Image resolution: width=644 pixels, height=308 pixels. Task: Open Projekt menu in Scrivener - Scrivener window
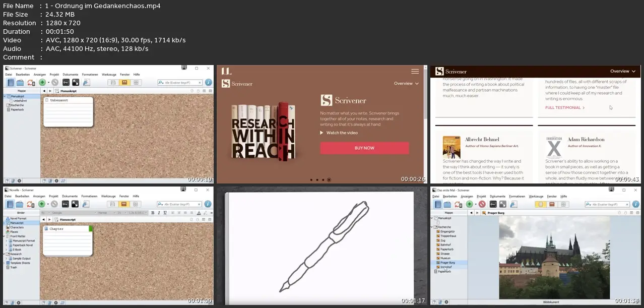[54, 75]
